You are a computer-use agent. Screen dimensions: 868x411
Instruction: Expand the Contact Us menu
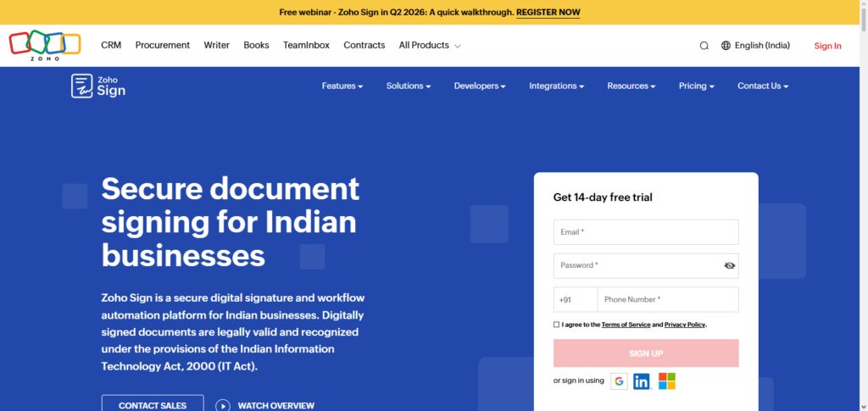(763, 86)
